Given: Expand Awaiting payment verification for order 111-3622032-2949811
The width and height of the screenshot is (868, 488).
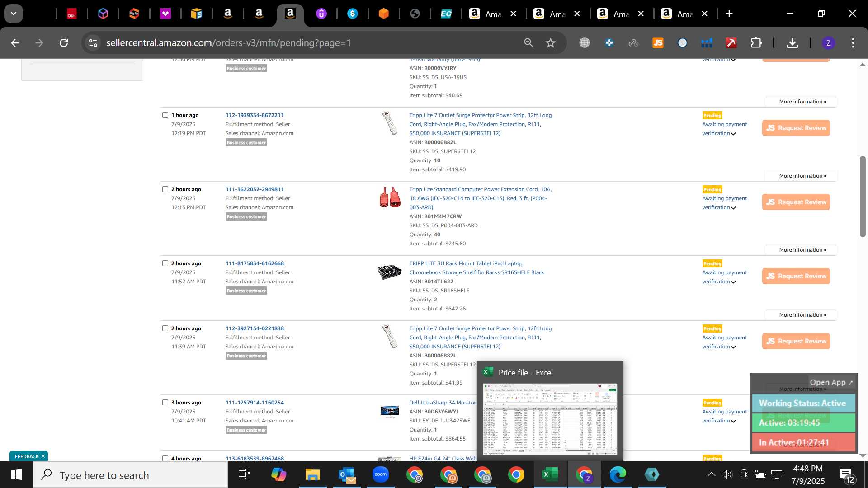Looking at the screenshot, I should pyautogui.click(x=724, y=203).
